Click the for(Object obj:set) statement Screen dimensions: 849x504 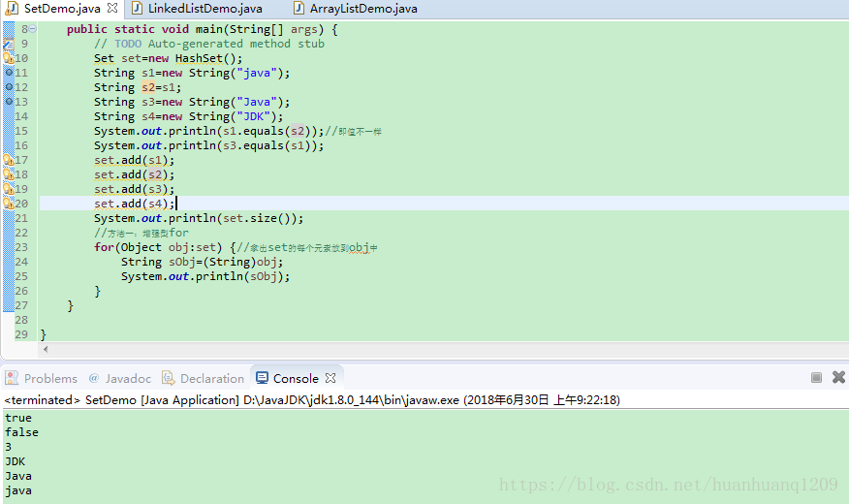point(158,247)
